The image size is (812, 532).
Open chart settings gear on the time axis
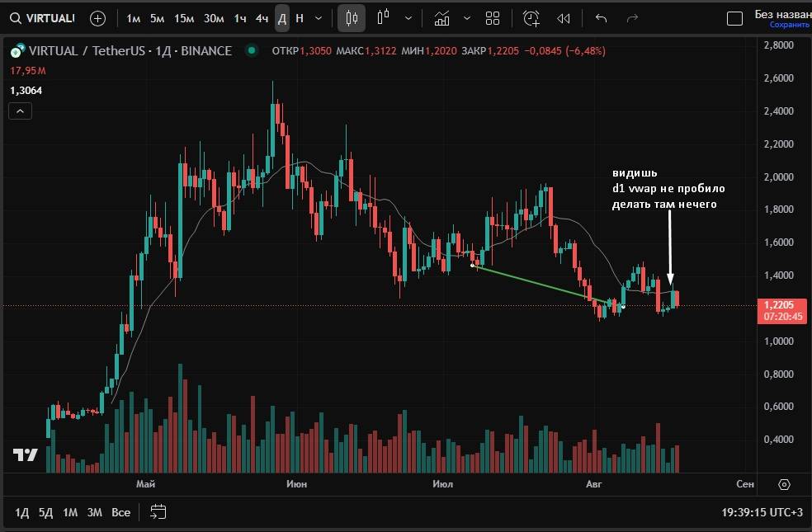tap(784, 484)
